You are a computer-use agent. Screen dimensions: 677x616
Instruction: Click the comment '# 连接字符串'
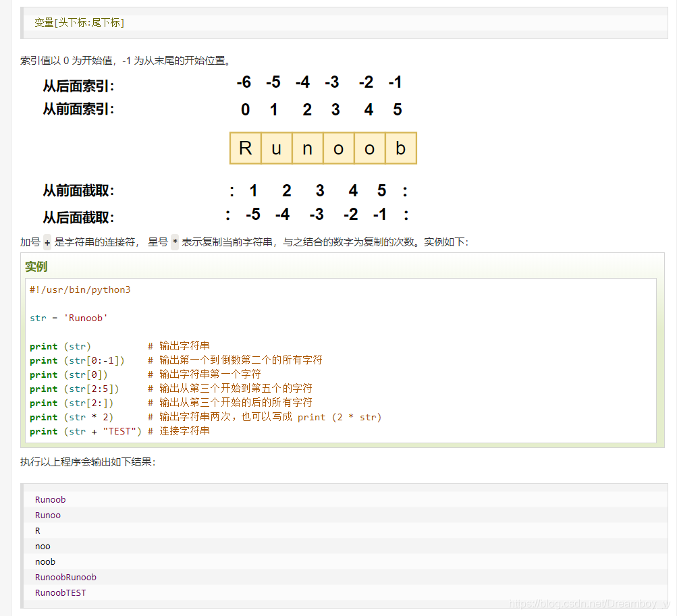pos(179,431)
